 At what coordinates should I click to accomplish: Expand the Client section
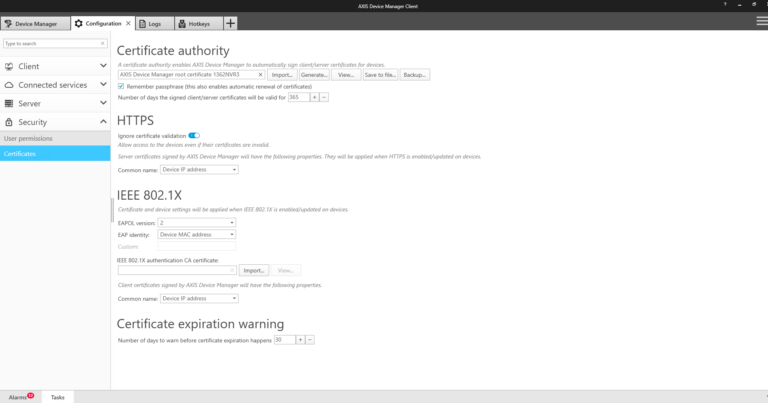(x=103, y=66)
